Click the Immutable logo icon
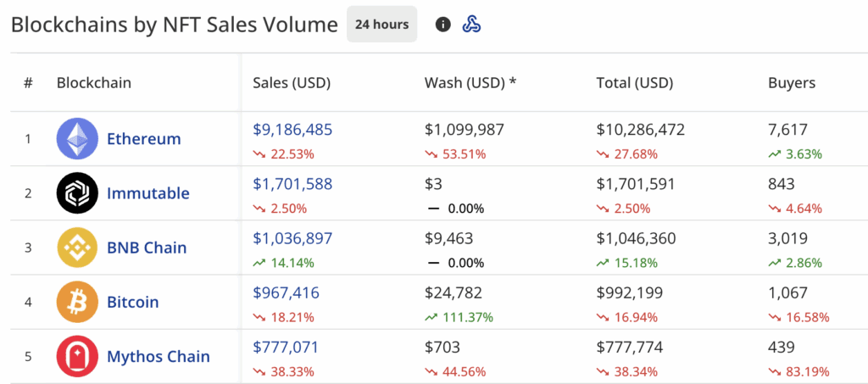868x384 pixels. coord(77,192)
